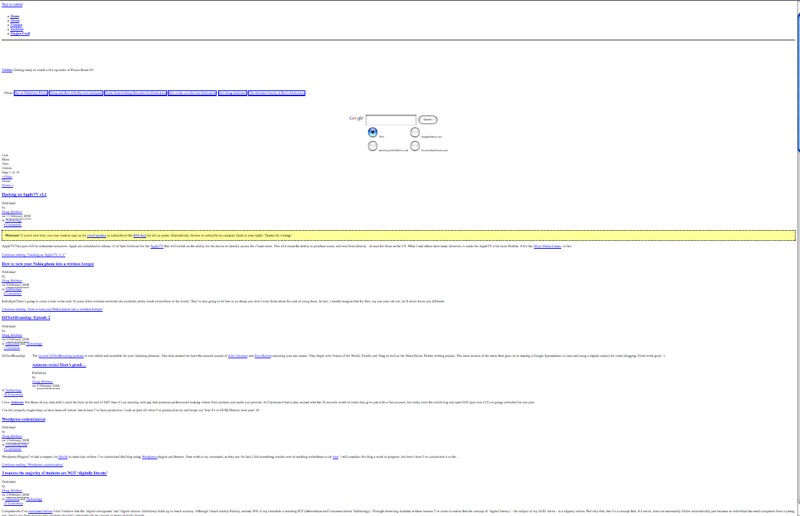Open the 'EdTechRoundup: Episode 2' post
This screenshot has width=800, height=516.
point(33,317)
